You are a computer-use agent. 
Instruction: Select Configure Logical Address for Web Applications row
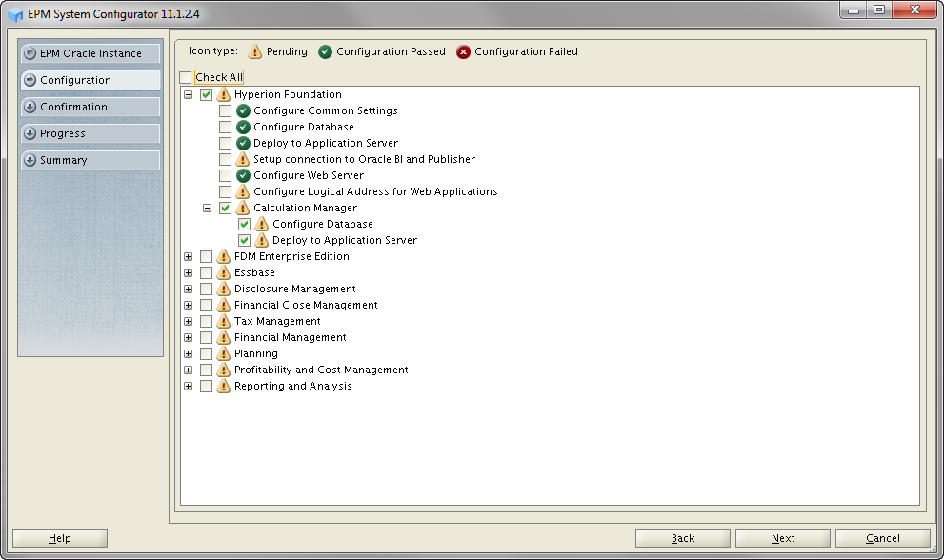[x=375, y=192]
